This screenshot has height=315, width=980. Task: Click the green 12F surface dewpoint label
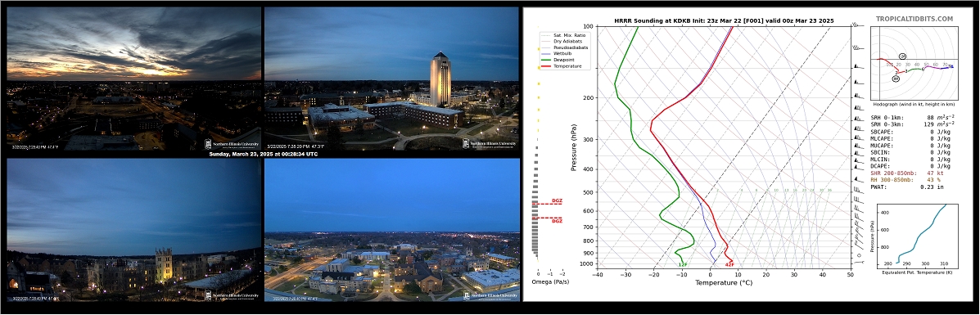coord(683,265)
